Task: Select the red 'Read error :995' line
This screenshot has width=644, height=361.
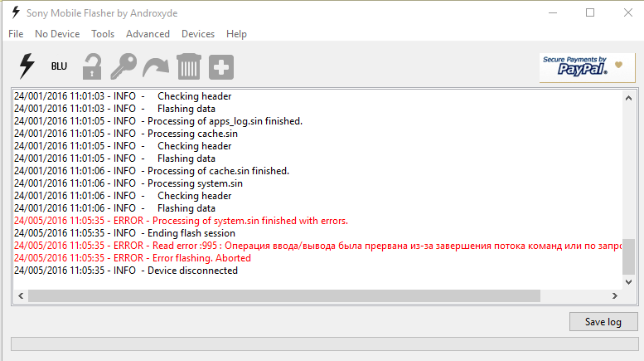Action: (317, 246)
